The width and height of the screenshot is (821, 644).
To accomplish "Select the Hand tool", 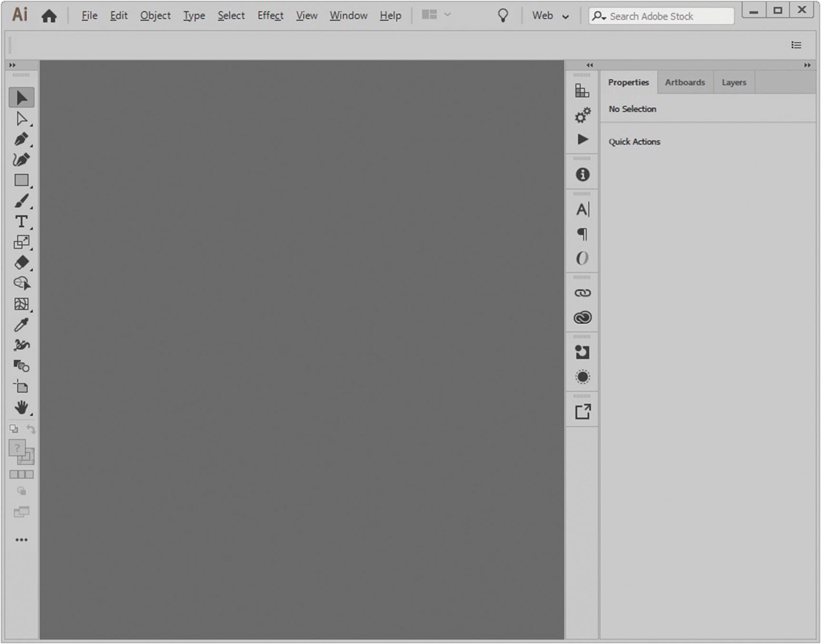I will [x=21, y=407].
